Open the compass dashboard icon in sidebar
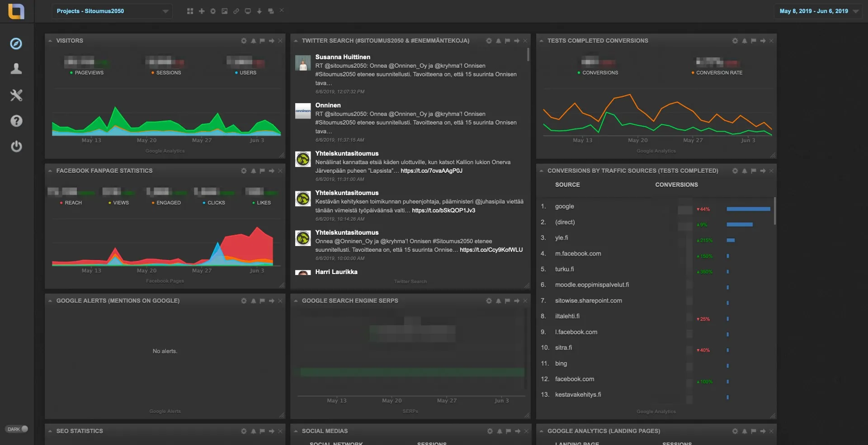This screenshot has width=868, height=445. [16, 43]
